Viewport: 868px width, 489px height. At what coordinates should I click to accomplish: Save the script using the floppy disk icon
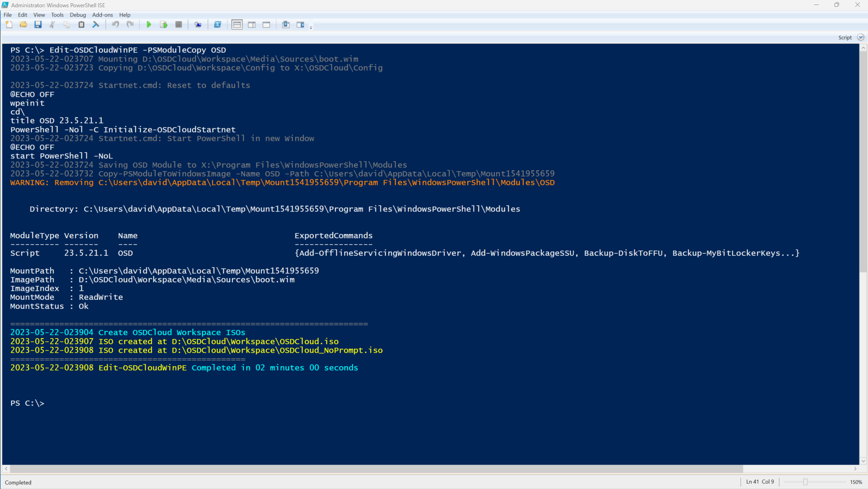(38, 25)
